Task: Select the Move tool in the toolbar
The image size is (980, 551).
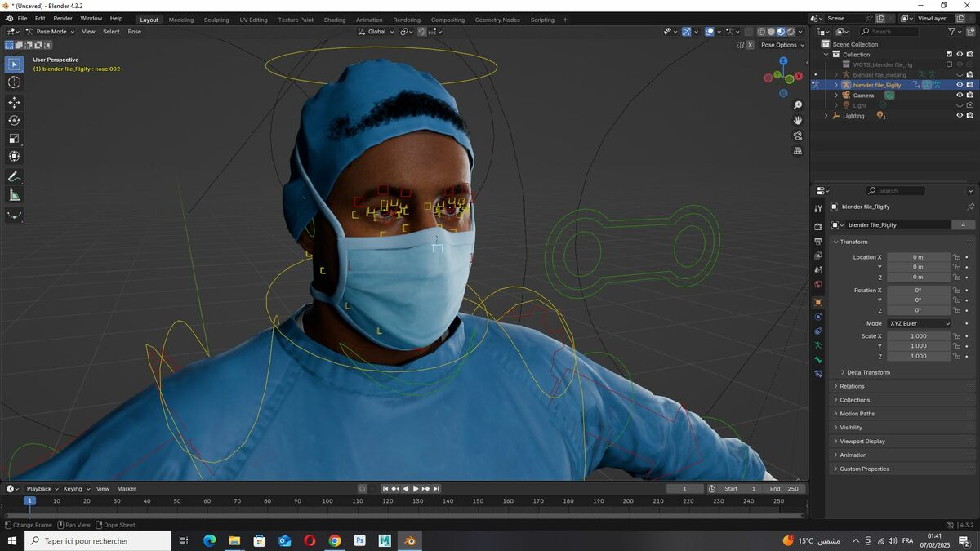Action: pos(14,102)
